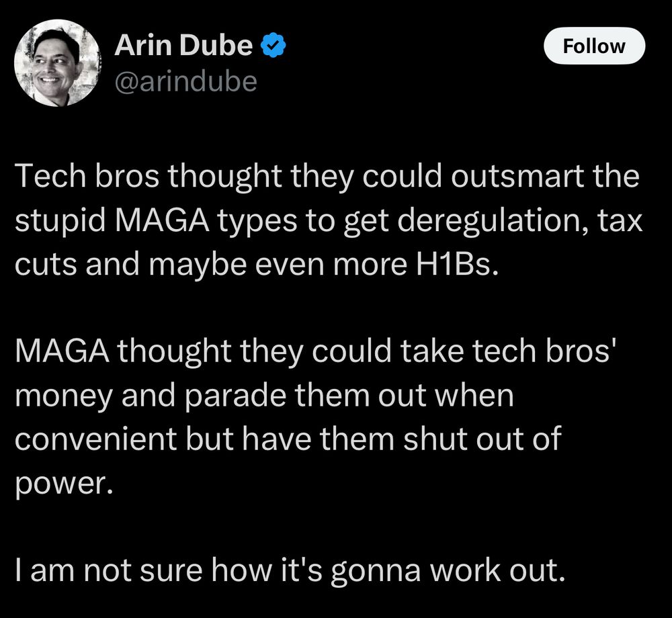Click the word 'power.' in the tweet
Screen dimensions: 672x618
pos(65,484)
